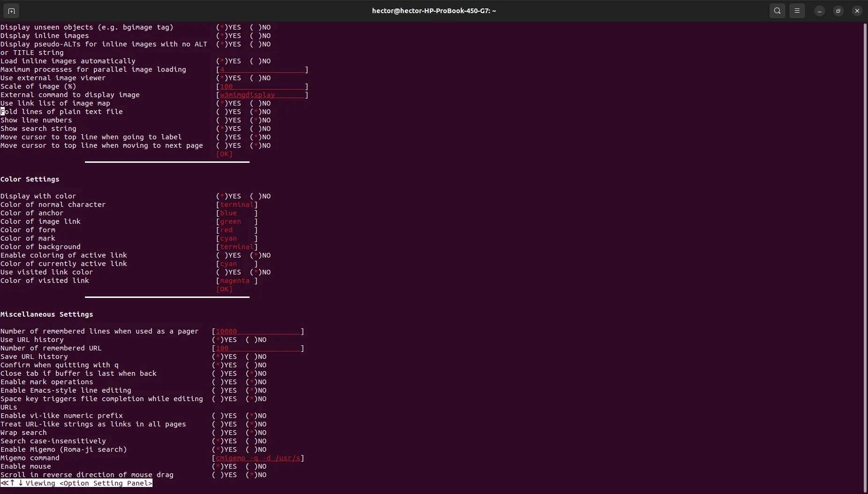Click the Miscellaneous Settings heading
This screenshot has width=868, height=494.
[47, 314]
